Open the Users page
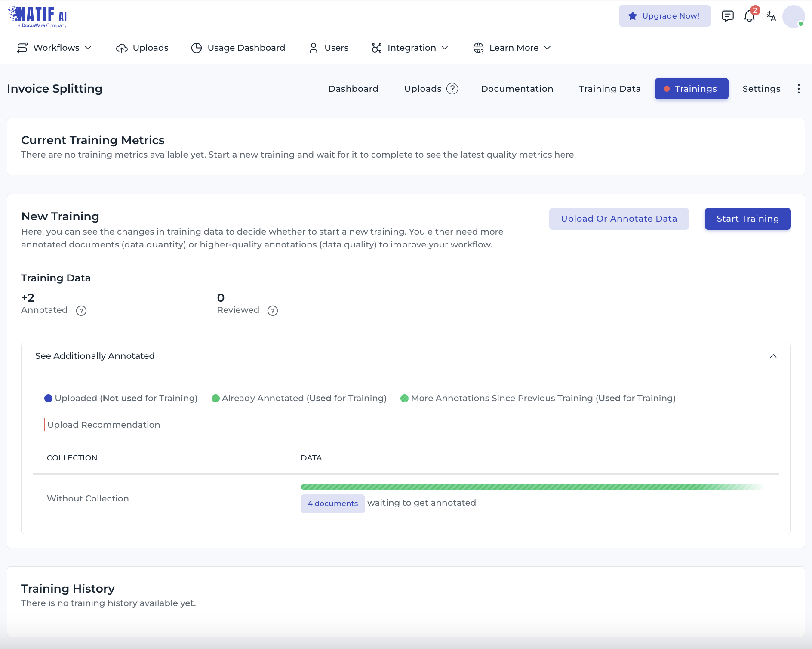 329,48
